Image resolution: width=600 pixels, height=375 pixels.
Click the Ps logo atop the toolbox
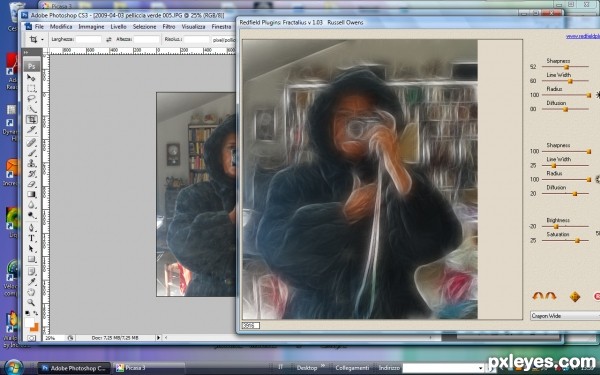tap(32, 66)
